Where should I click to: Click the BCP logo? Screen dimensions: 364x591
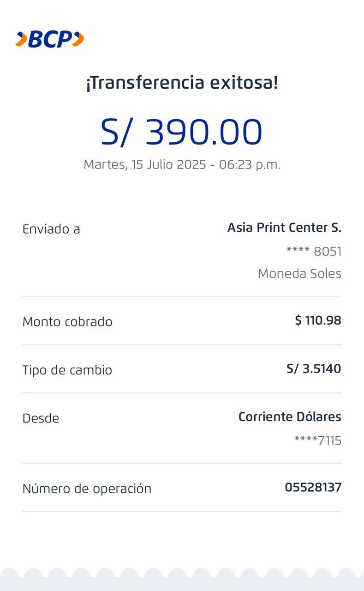(x=50, y=40)
